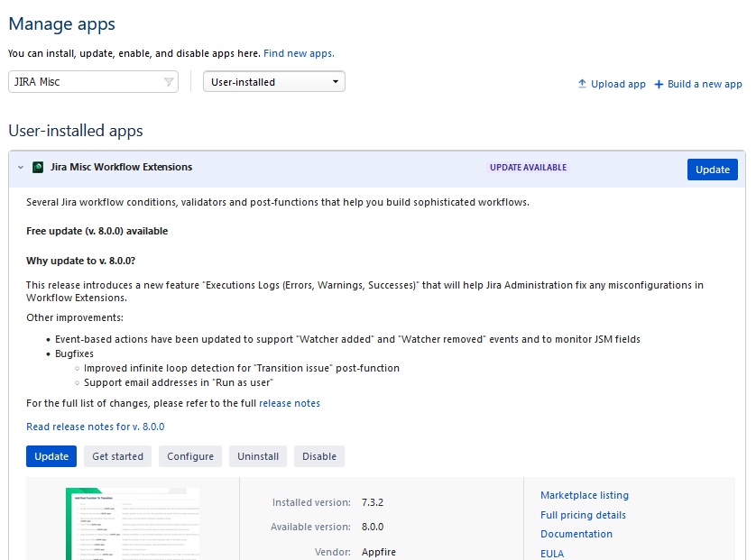Viewport: 756px width, 560px height.
Task: Open Read release notes for v. 8.0.0
Action: [95, 427]
